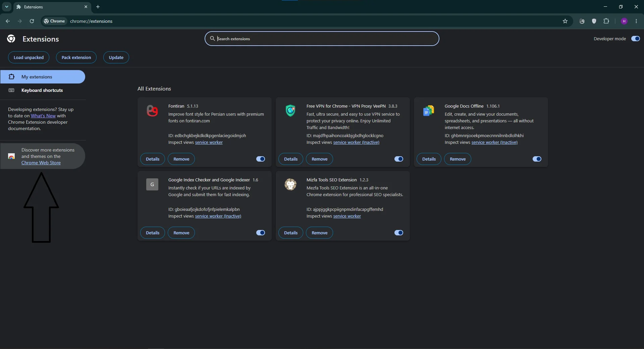Remove the Mizfa Tools SEO Extension
This screenshot has height=349, width=644.
point(320,233)
